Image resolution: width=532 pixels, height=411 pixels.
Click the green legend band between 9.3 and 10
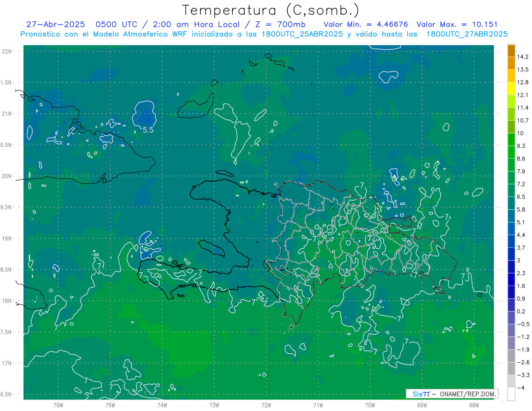pos(511,140)
